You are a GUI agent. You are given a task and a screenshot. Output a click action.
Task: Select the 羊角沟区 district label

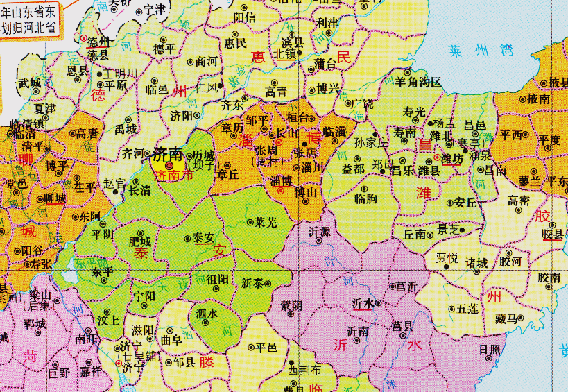[418, 83]
